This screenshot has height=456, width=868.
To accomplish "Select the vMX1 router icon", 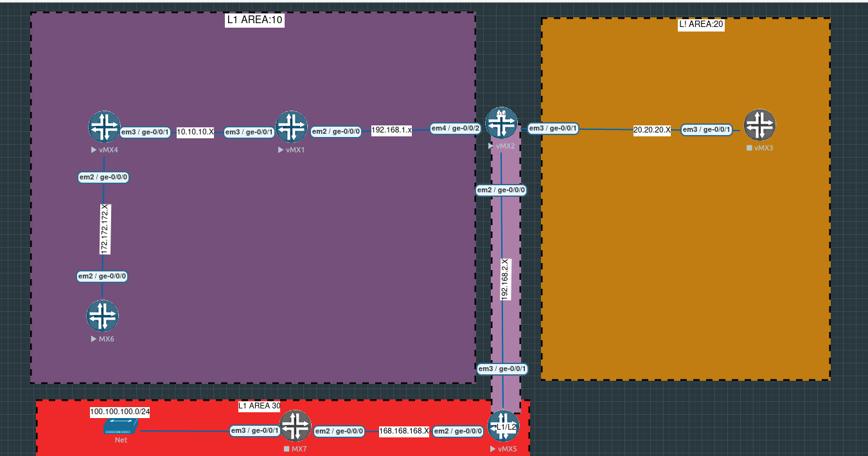I will pos(293,126).
